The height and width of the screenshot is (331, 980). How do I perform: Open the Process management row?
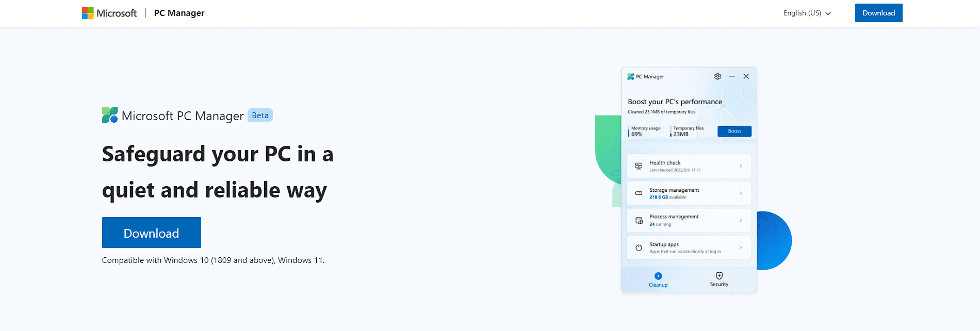(689, 221)
